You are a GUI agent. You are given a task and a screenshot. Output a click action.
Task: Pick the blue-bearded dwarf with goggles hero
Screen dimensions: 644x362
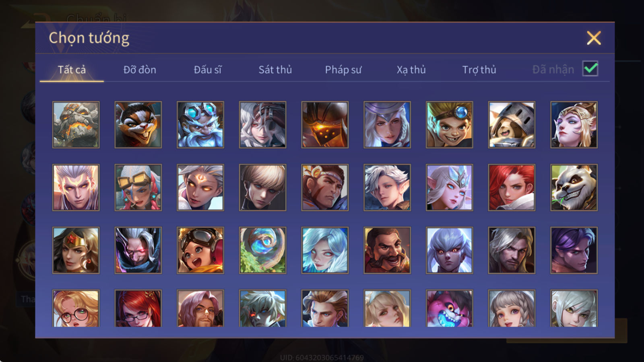[x=200, y=125]
